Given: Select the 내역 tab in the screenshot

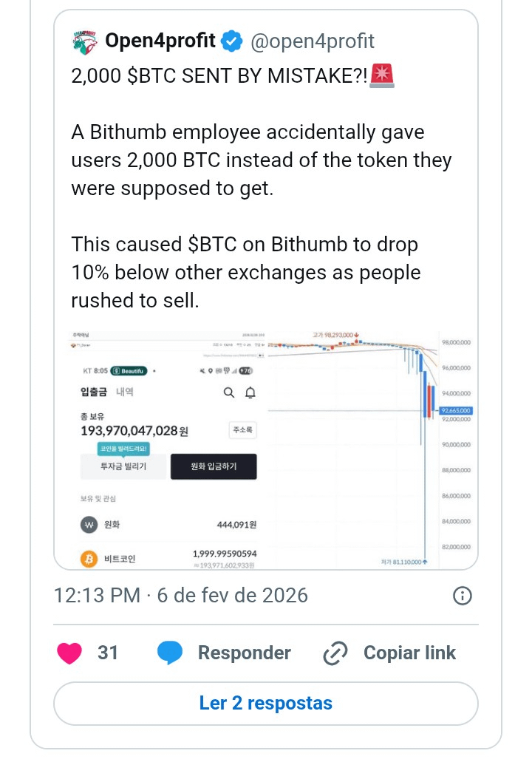Looking at the screenshot, I should coord(125,392).
